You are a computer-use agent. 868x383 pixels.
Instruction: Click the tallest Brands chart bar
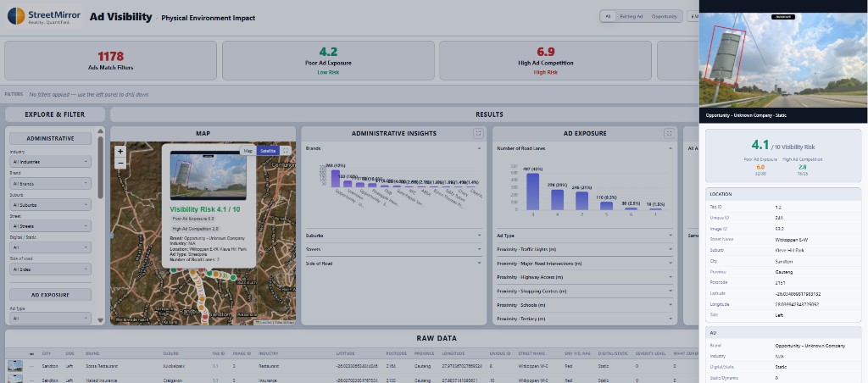click(336, 178)
